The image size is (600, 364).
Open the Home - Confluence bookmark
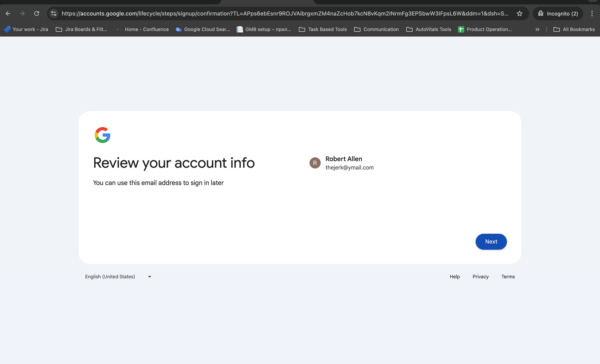(142, 30)
